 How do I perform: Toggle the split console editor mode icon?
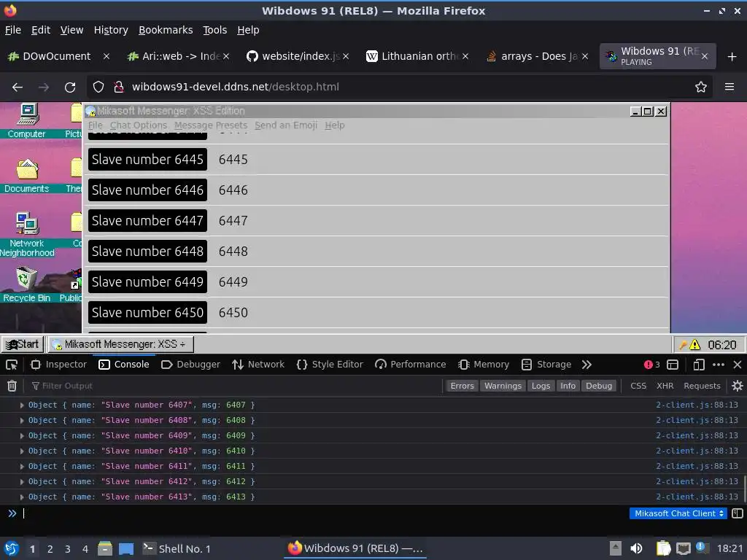[738, 513]
